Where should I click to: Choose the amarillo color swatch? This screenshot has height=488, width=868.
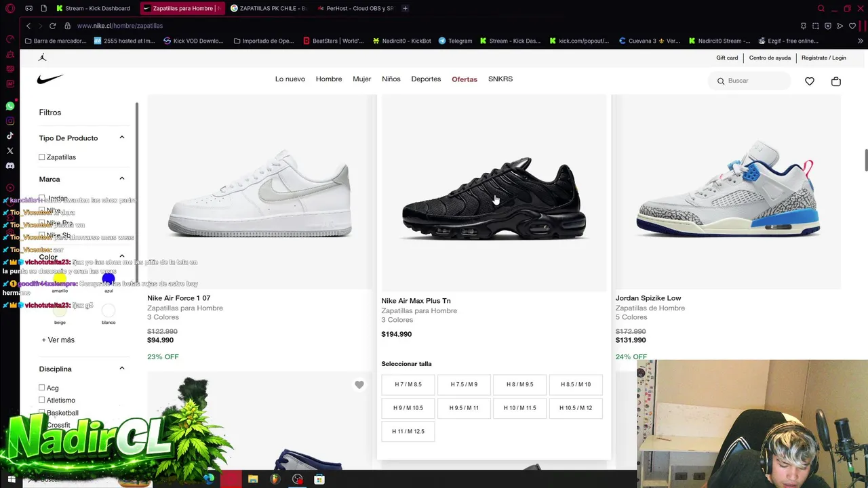click(60, 279)
